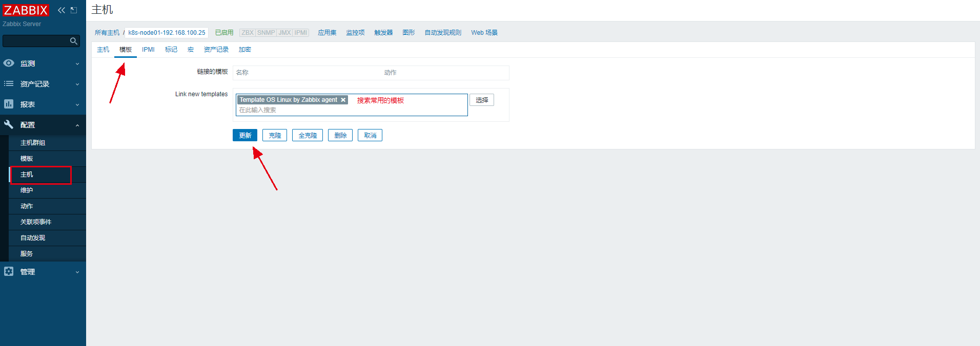This screenshot has height=346, width=980.
Task: Click the search magnifier icon
Action: pos(74,41)
